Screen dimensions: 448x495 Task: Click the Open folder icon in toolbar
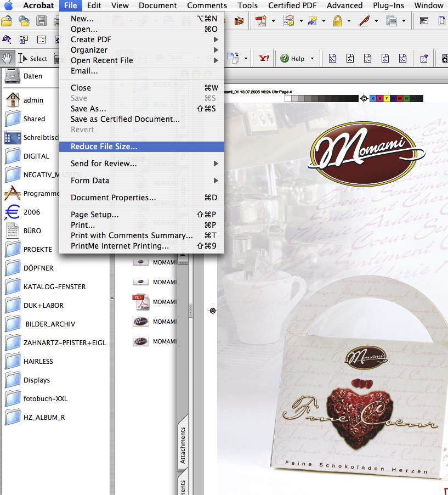pyautogui.click(x=7, y=21)
